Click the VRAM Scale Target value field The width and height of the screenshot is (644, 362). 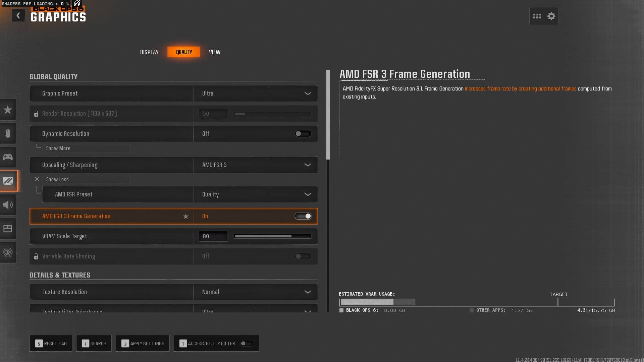click(x=213, y=236)
